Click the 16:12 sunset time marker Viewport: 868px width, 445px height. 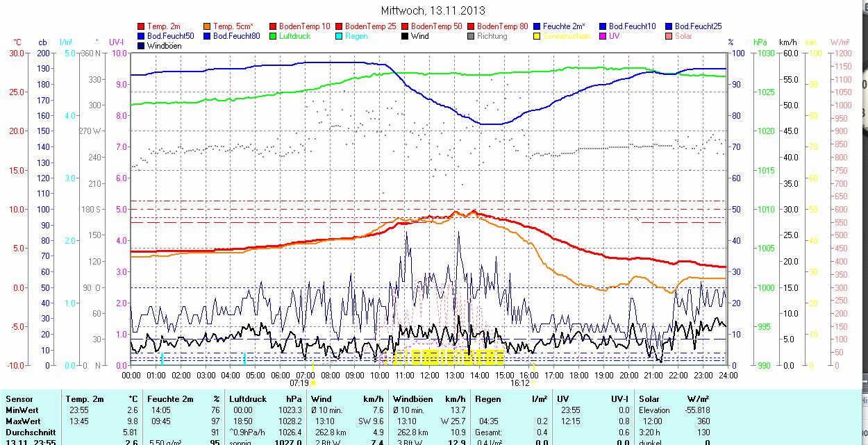point(519,383)
